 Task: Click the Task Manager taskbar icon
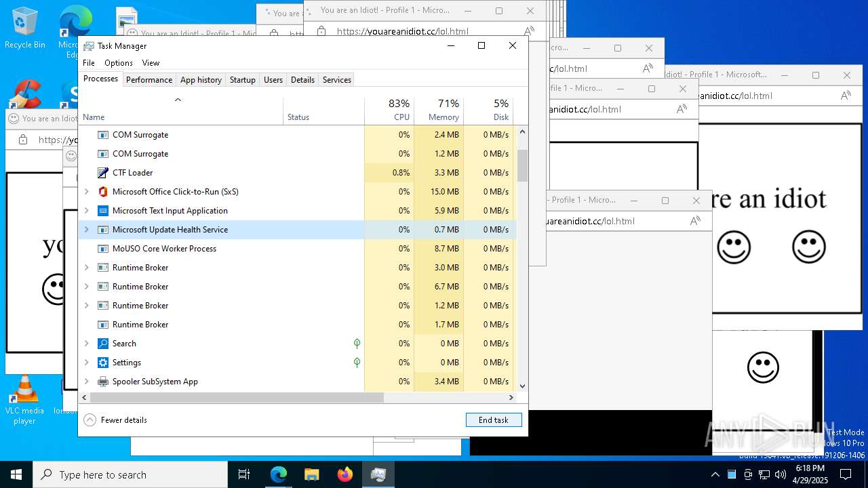pos(378,474)
